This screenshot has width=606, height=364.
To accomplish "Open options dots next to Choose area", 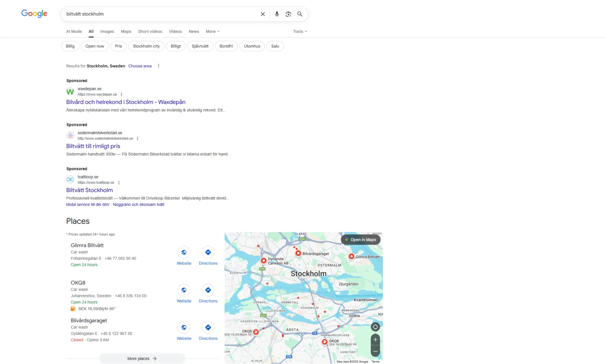I will click(158, 66).
